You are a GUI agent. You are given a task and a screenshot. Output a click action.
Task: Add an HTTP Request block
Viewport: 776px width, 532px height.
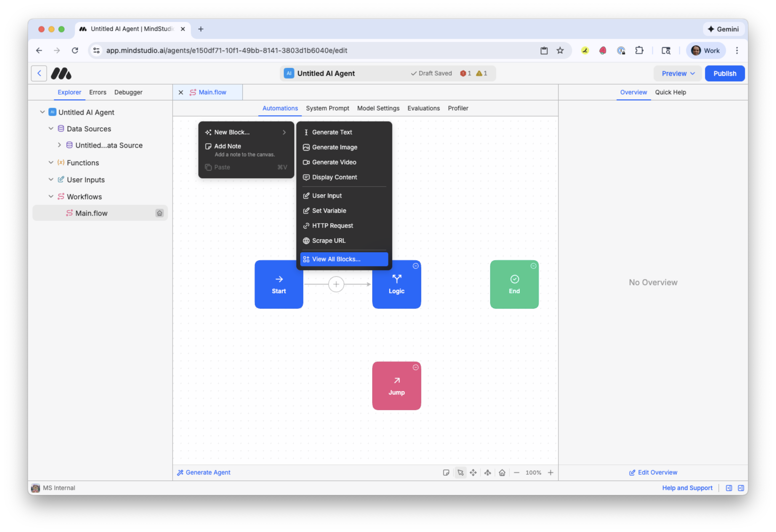333,226
